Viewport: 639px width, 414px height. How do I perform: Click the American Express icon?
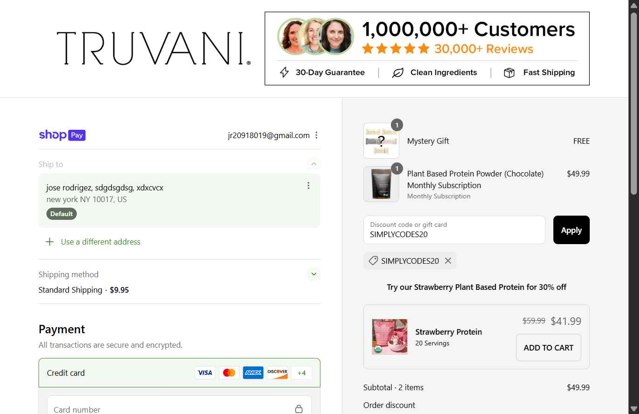coord(253,372)
